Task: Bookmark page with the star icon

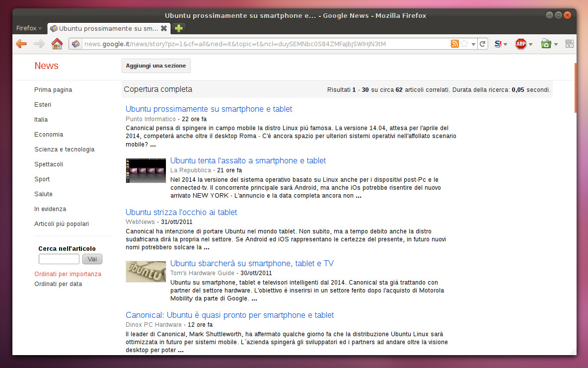Action: click(465, 44)
